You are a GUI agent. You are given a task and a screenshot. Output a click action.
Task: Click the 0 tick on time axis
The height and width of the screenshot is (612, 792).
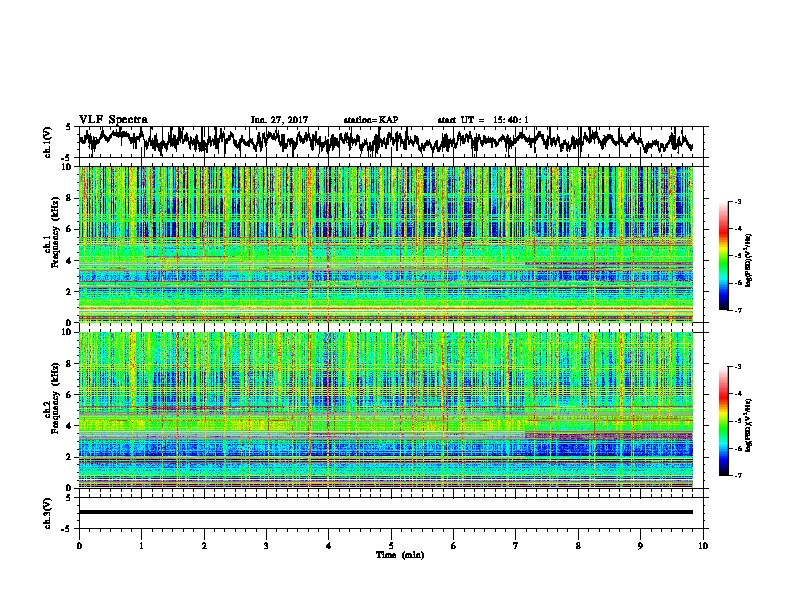pyautogui.click(x=79, y=546)
